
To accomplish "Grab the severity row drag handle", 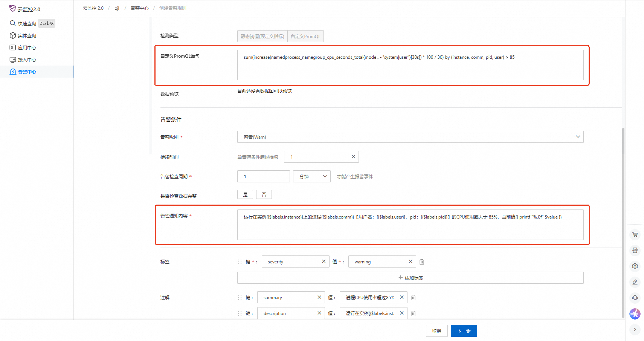I will 240,262.
